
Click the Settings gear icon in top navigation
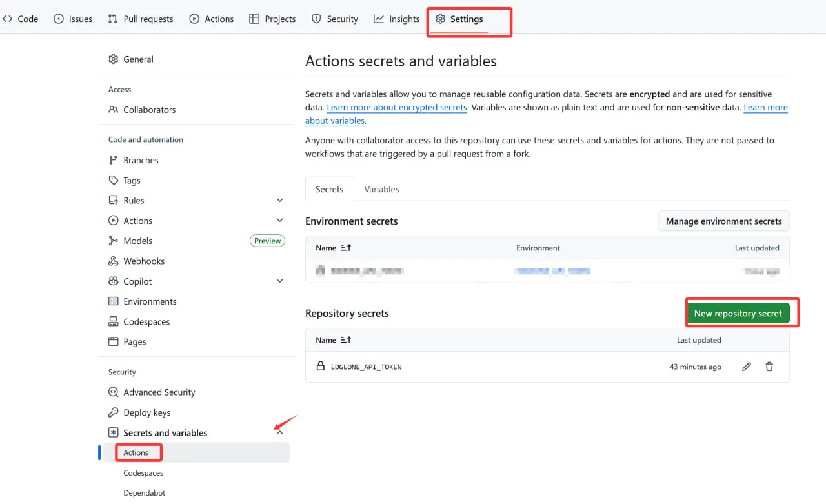point(440,19)
